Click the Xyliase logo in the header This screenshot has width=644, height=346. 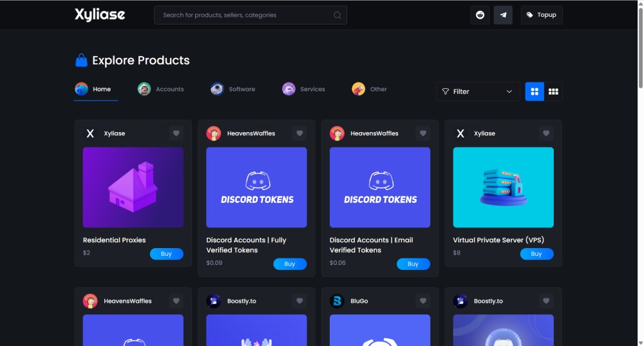tap(100, 15)
